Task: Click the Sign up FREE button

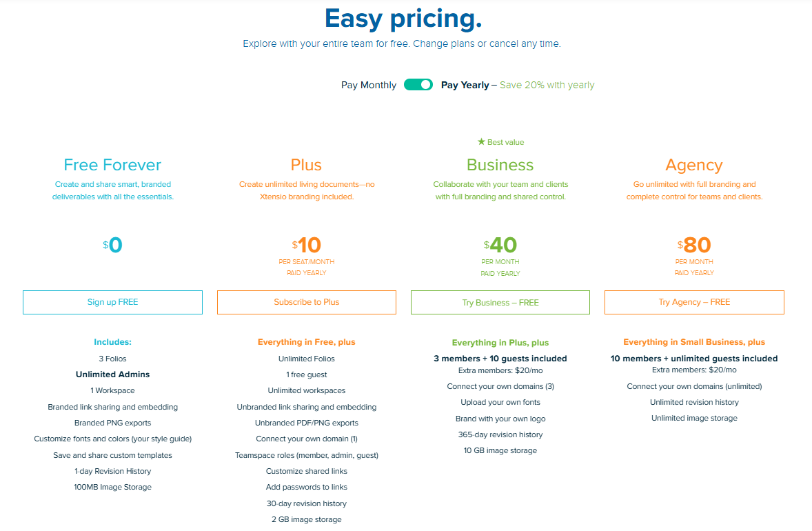Action: 112,302
